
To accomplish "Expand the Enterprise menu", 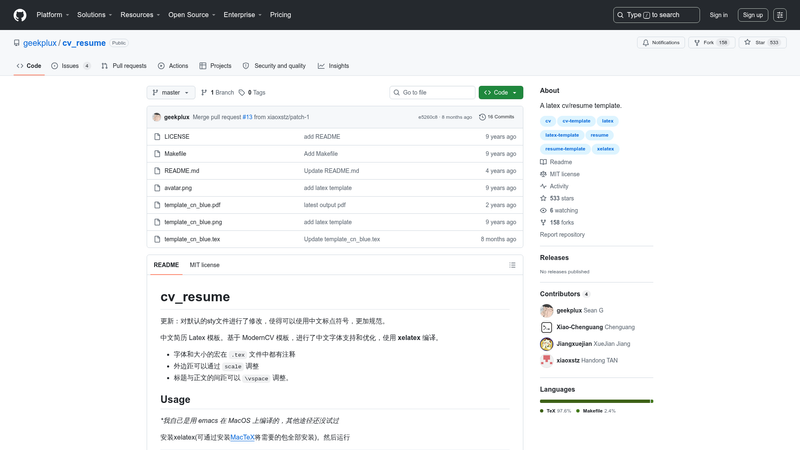I will pyautogui.click(x=242, y=15).
